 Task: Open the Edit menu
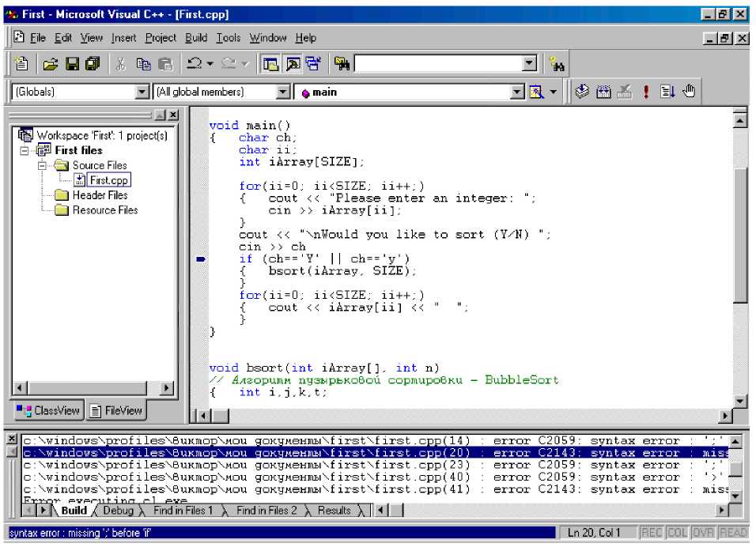pyautogui.click(x=63, y=38)
